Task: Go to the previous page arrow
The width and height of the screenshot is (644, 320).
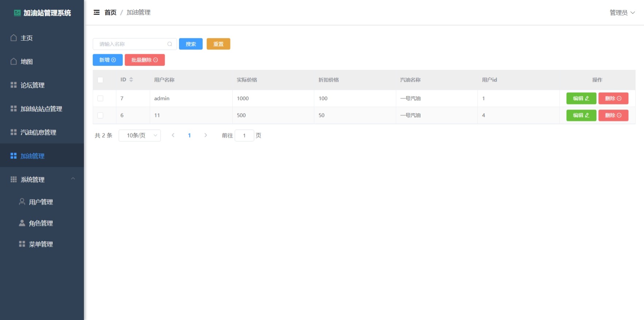Action: point(173,135)
